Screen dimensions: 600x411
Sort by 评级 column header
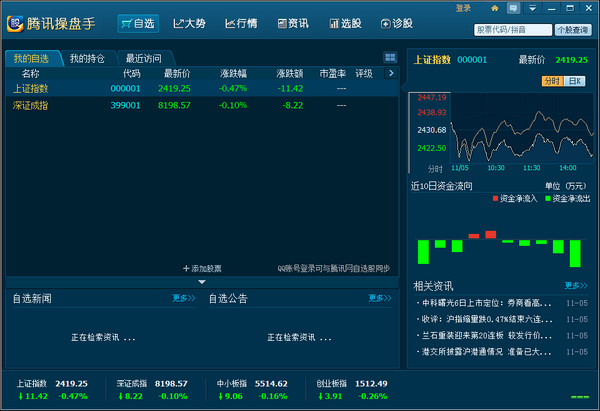pyautogui.click(x=364, y=73)
